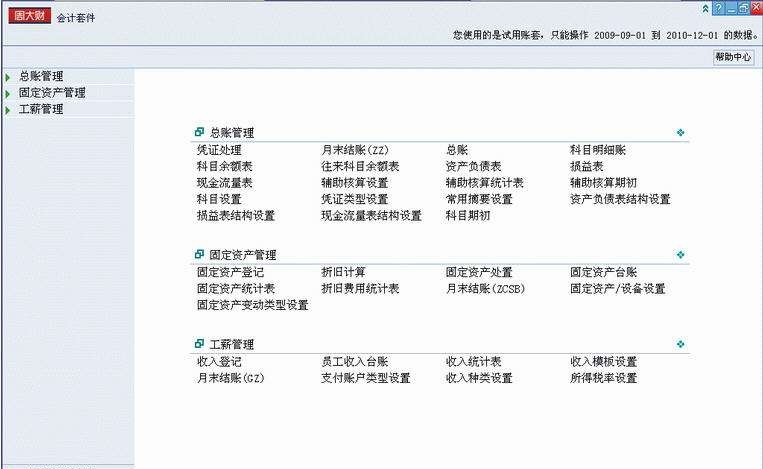Expand 工薪管理 arrow in left sidebar
The width and height of the screenshot is (763, 469).
coord(8,110)
